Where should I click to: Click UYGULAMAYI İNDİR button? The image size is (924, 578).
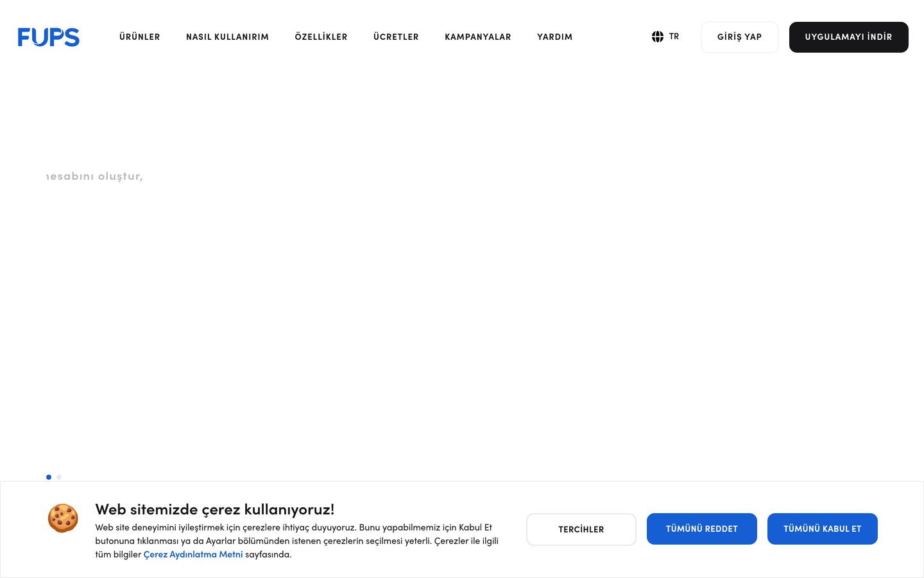(x=848, y=37)
